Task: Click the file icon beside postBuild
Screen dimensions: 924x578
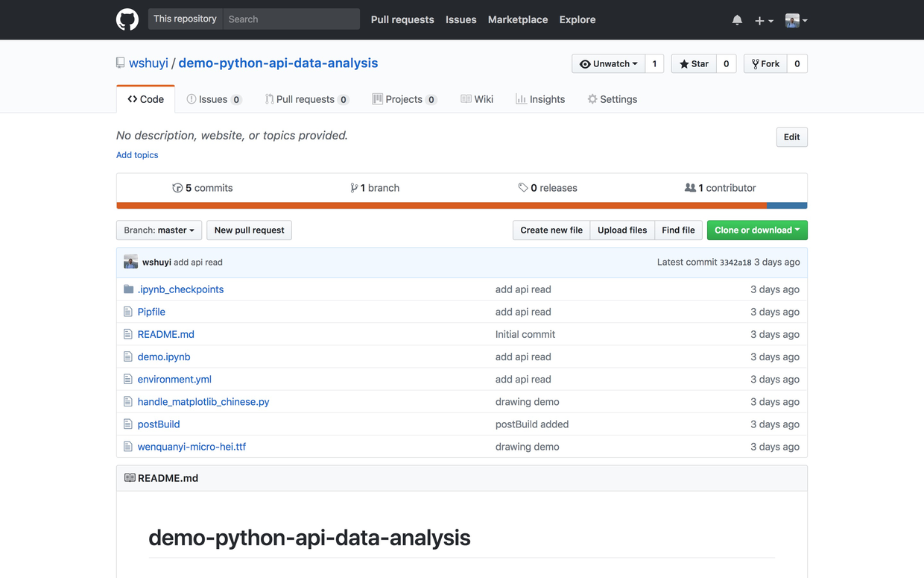Action: [x=128, y=424]
